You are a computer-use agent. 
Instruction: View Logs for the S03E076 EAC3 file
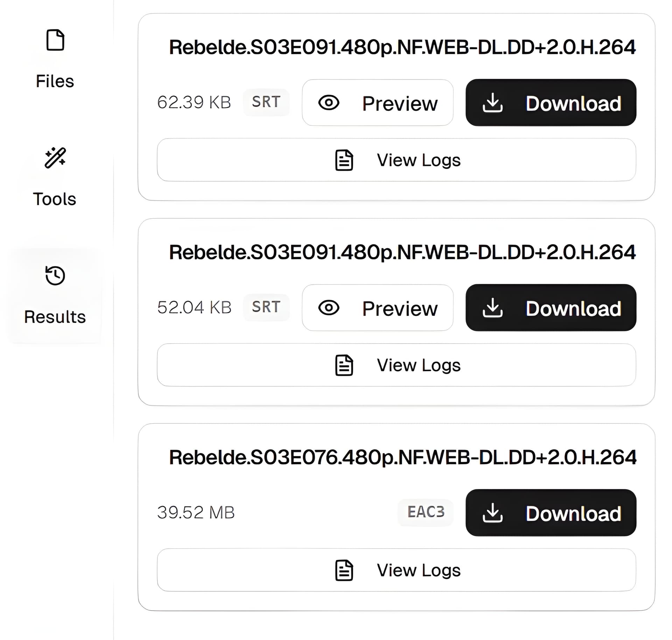click(397, 570)
